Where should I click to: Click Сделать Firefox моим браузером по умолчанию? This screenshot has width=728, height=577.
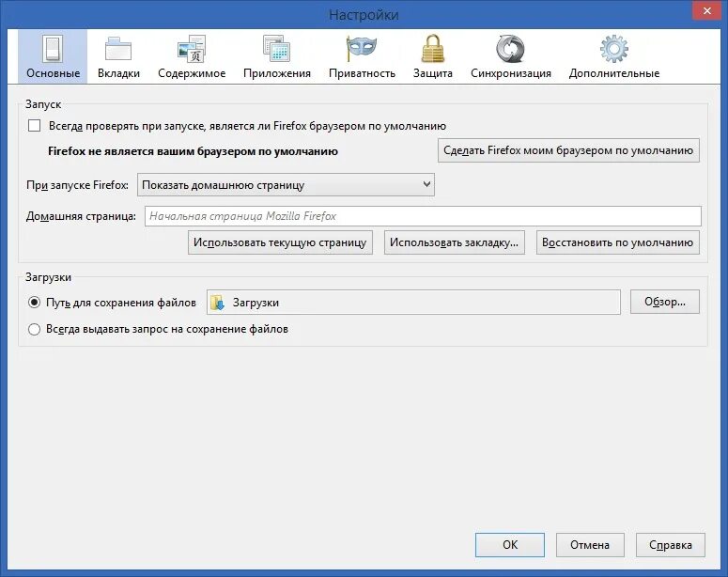[568, 150]
